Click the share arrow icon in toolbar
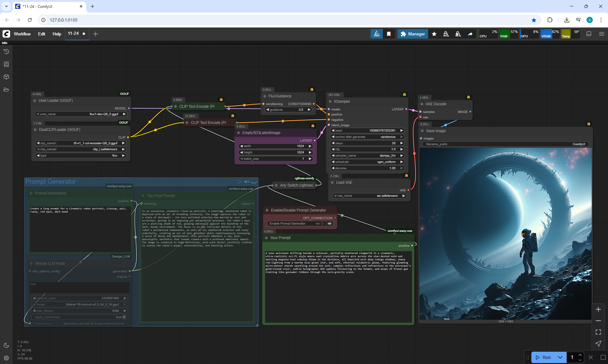The image size is (608, 364). click(x=470, y=34)
